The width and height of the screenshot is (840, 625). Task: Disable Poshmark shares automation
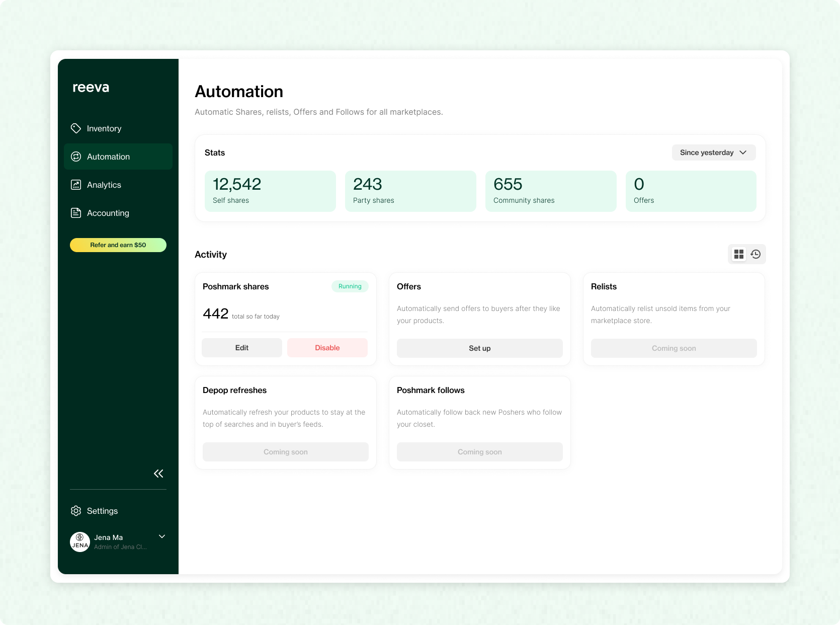click(327, 348)
